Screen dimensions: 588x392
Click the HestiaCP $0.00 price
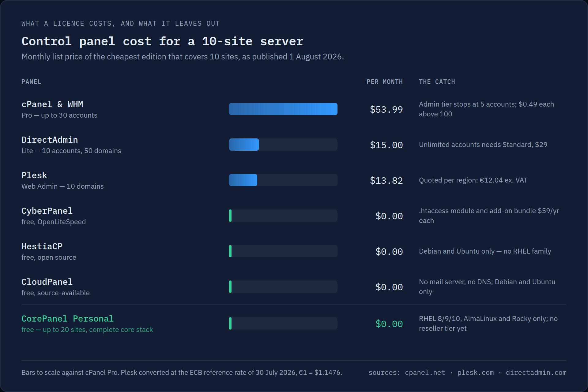tap(389, 251)
